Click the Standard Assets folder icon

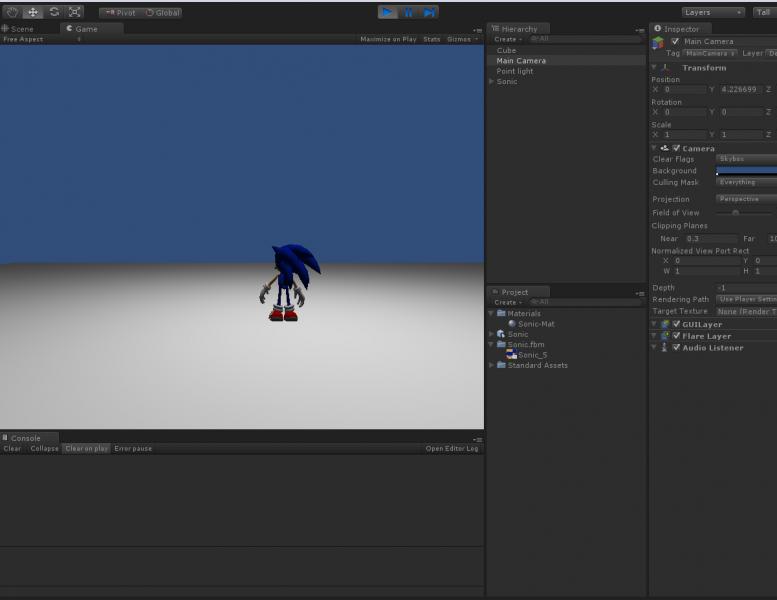[501, 365]
